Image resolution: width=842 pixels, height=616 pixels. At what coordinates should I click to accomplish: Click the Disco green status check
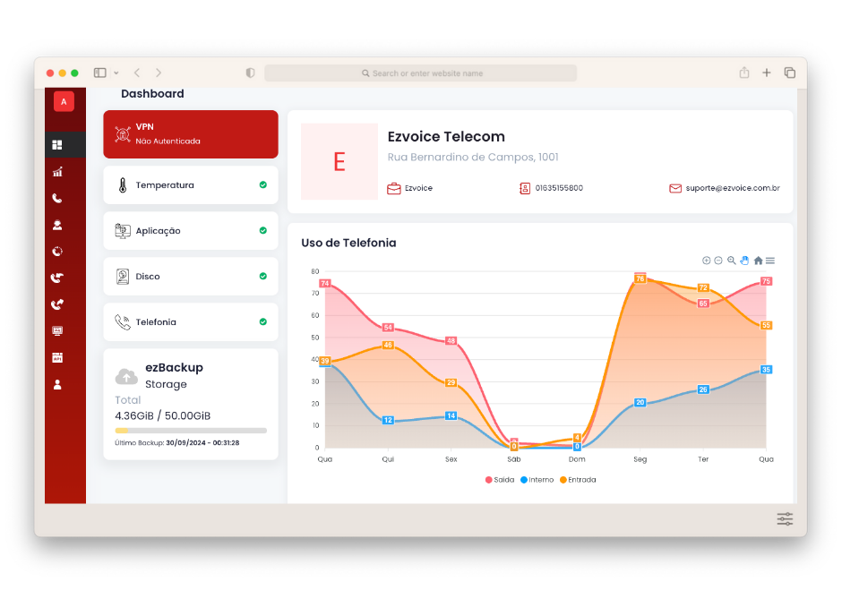click(x=263, y=276)
